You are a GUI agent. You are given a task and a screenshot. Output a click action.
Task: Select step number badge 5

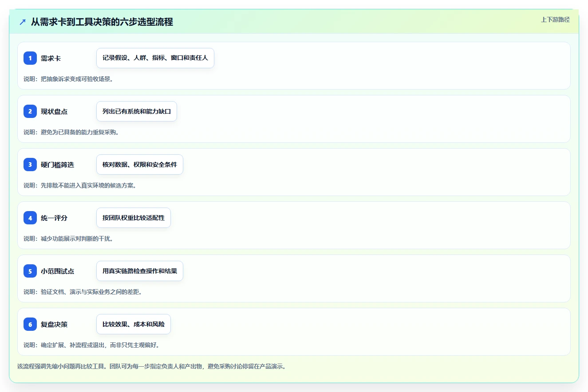(x=30, y=271)
